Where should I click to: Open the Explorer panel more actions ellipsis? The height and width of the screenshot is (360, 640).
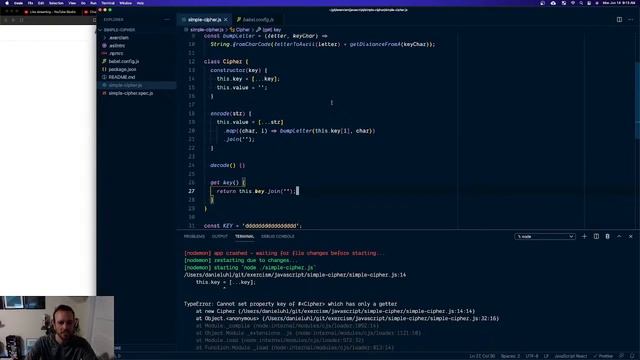click(x=167, y=20)
